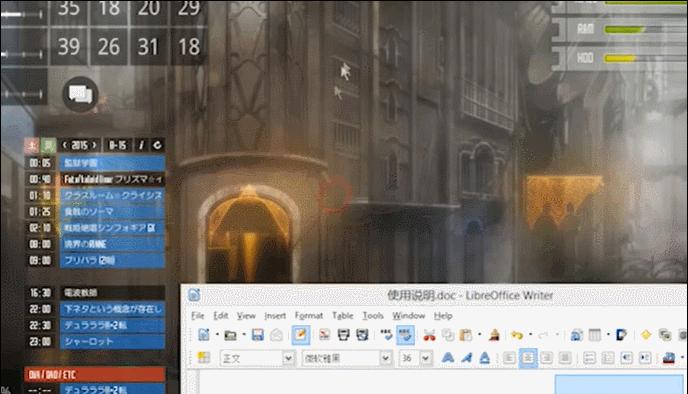This screenshot has height=394, width=688.
Task: Open the Window menu
Action: [409, 315]
